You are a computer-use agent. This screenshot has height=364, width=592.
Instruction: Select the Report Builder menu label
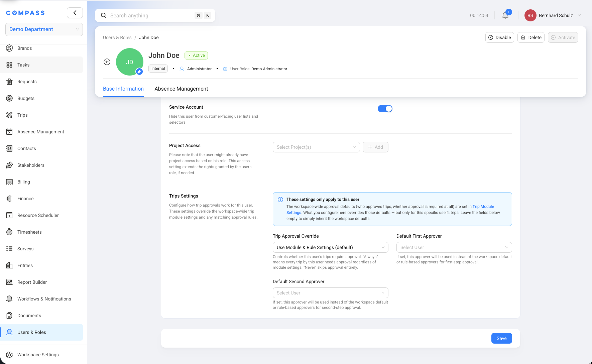click(32, 282)
